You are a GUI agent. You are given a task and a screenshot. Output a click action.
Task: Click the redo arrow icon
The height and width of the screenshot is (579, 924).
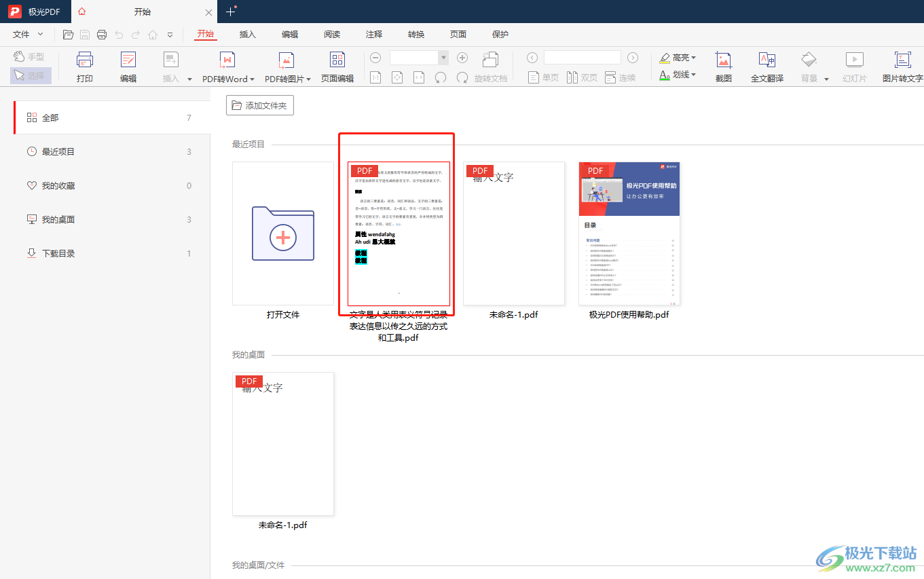click(x=136, y=35)
